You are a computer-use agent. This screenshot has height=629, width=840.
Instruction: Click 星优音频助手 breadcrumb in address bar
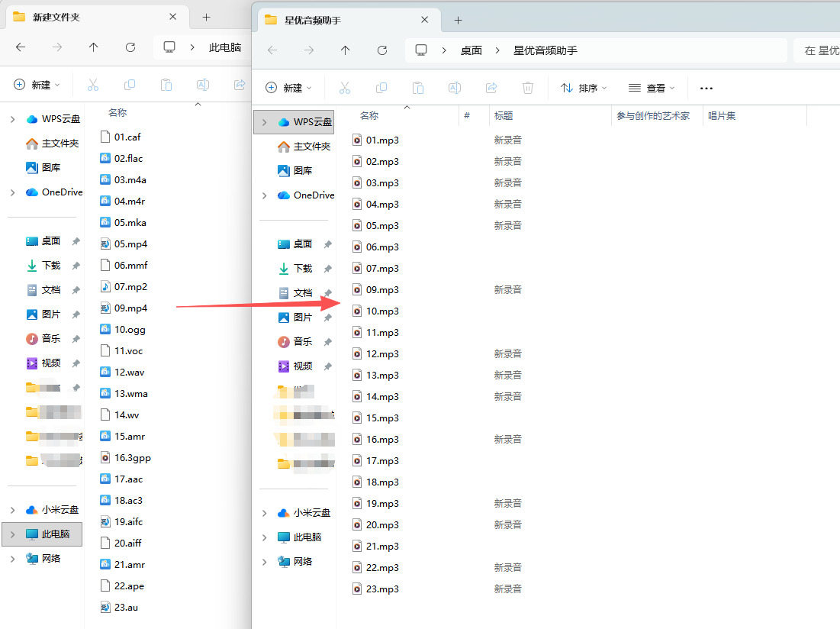[546, 50]
